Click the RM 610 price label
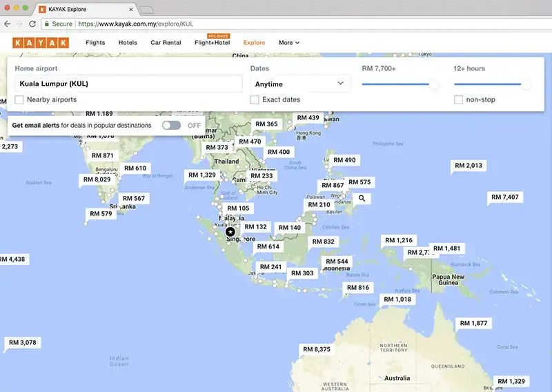The image size is (552, 392). (135, 168)
